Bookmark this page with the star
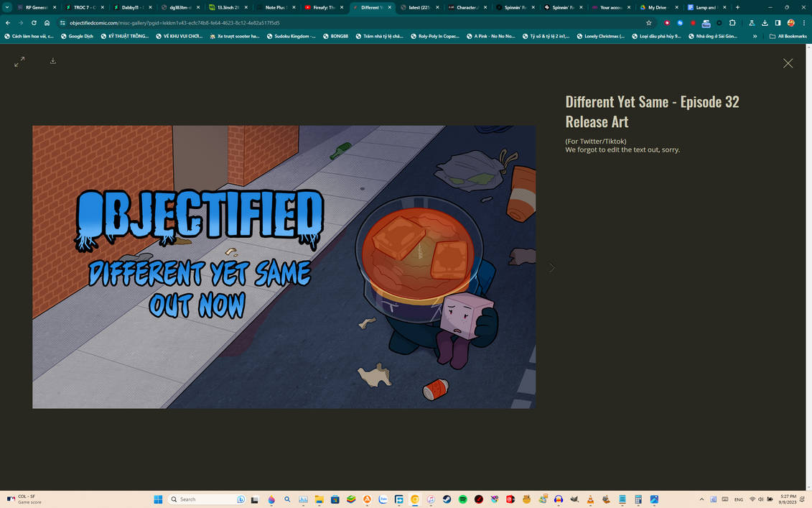 (x=648, y=23)
